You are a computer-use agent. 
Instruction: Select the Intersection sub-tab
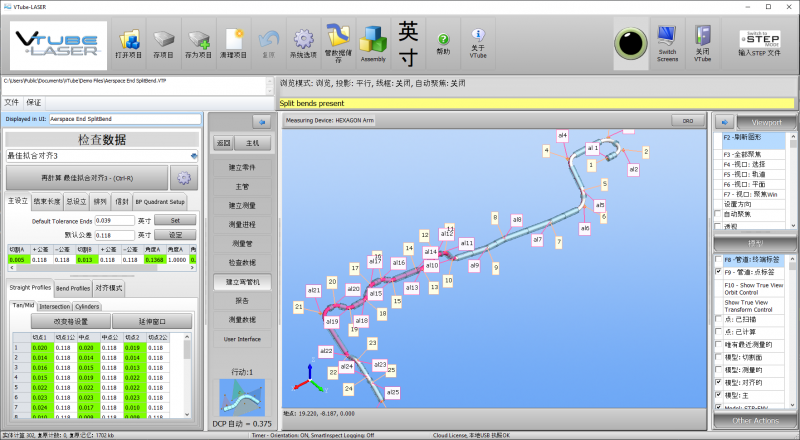click(x=55, y=306)
